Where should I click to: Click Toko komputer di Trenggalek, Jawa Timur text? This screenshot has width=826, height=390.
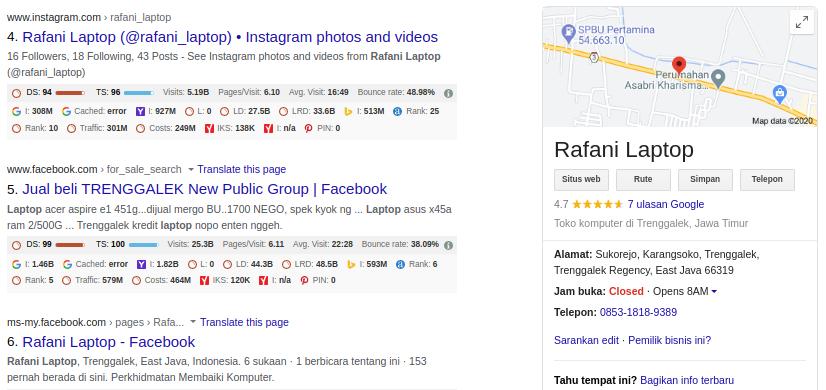[651, 223]
